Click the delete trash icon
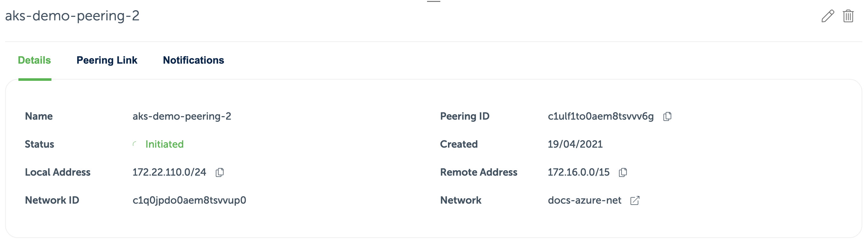The image size is (868, 245). (x=848, y=16)
